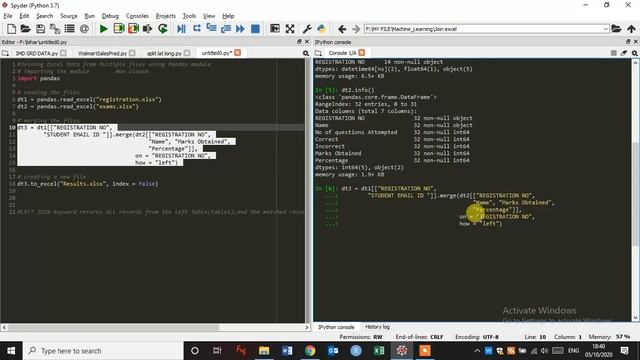Toggle fullscreen mode icon
The image size is (640, 360).
coord(290,29)
